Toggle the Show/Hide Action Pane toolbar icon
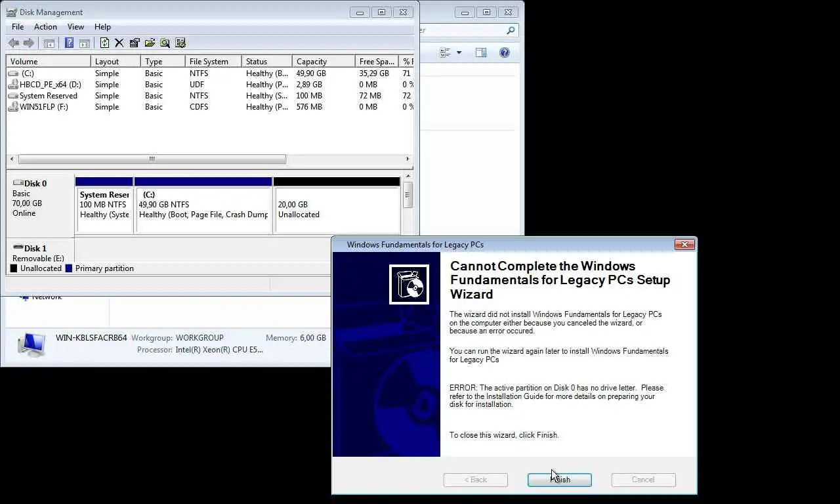 point(85,43)
